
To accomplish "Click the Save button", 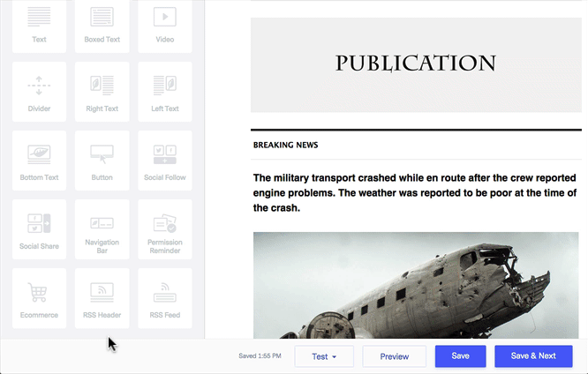I will 461,356.
